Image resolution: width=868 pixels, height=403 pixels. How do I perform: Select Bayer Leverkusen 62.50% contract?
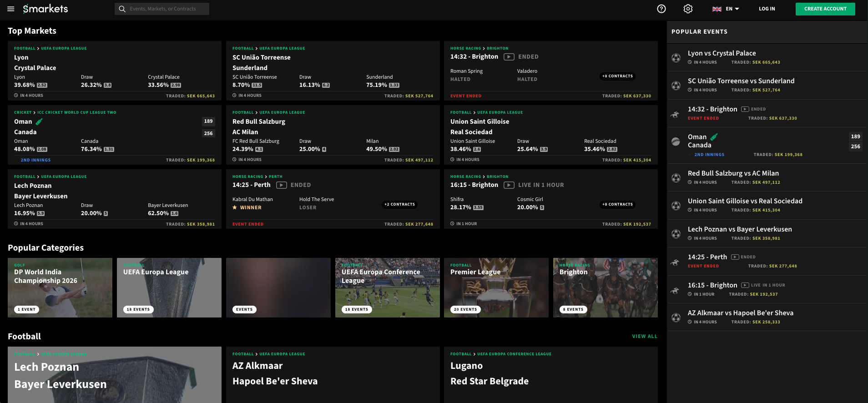[x=168, y=210]
